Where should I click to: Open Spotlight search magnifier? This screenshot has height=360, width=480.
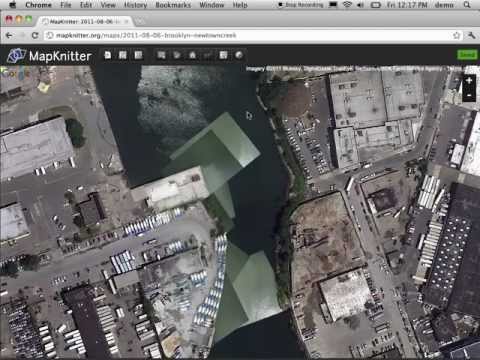coord(467,5)
